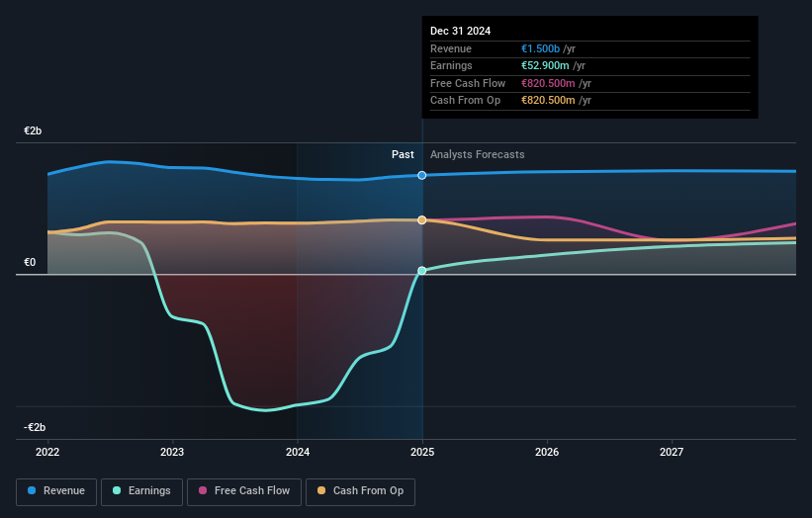Select the 2024 x-axis label
The width and height of the screenshot is (812, 518).
pyautogui.click(x=298, y=452)
